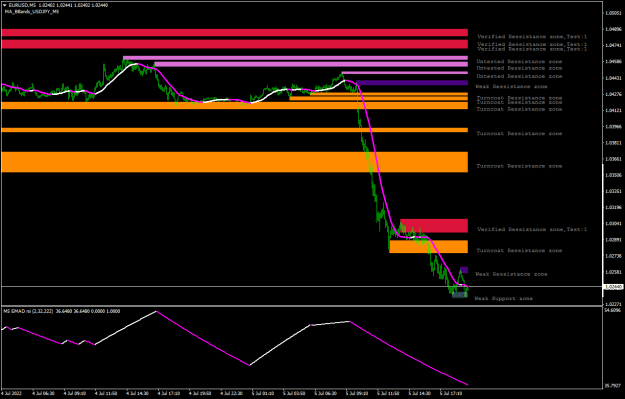The width and height of the screenshot is (625, 399).
Task: Click the Turncoat Resistance label beside 1.03966
Action: click(519, 133)
